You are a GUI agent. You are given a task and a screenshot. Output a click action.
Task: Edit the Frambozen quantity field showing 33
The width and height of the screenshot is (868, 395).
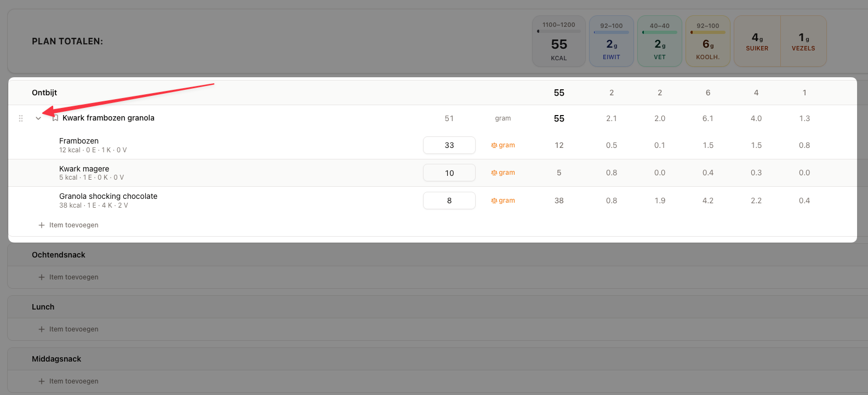pyautogui.click(x=449, y=145)
